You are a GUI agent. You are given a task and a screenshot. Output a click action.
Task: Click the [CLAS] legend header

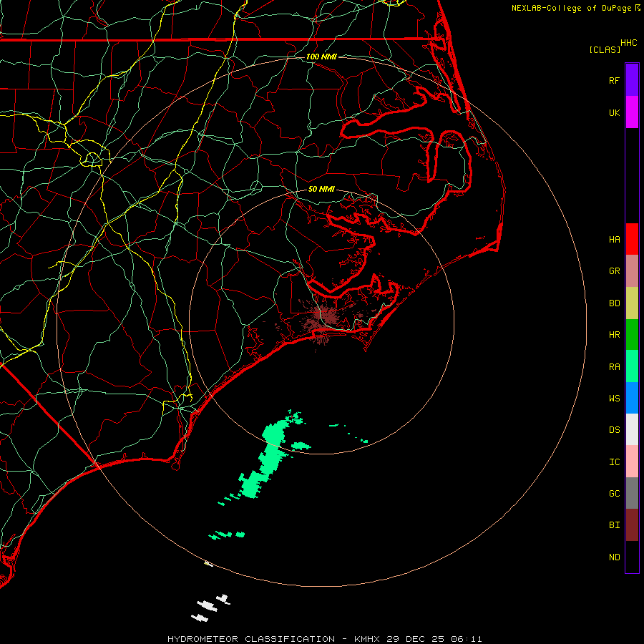[605, 49]
